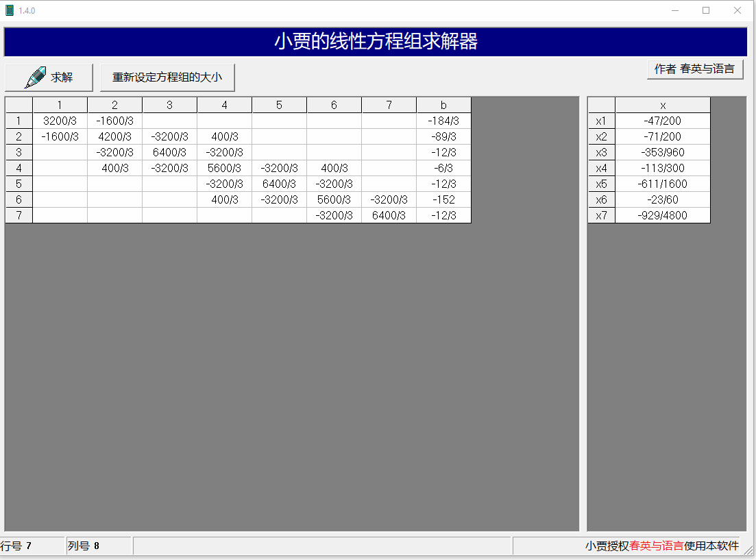This screenshot has width=756, height=560.
Task: Click the cell with -184/3 in b column
Action: click(443, 121)
